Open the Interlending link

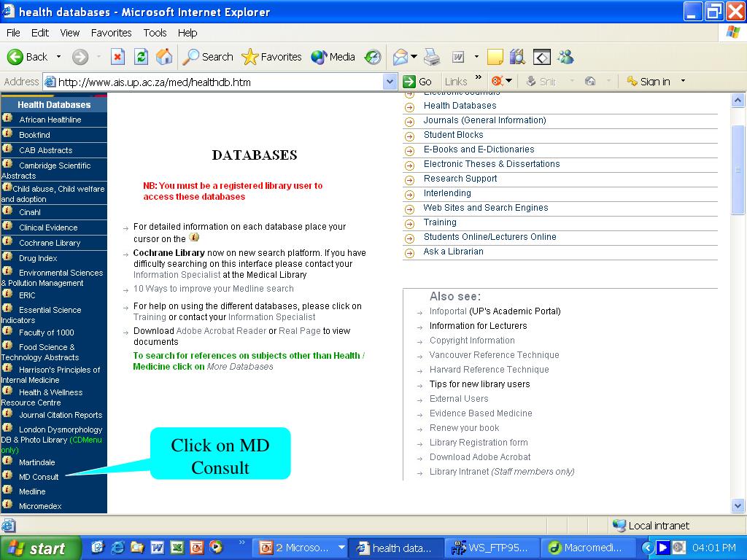pyautogui.click(x=447, y=192)
